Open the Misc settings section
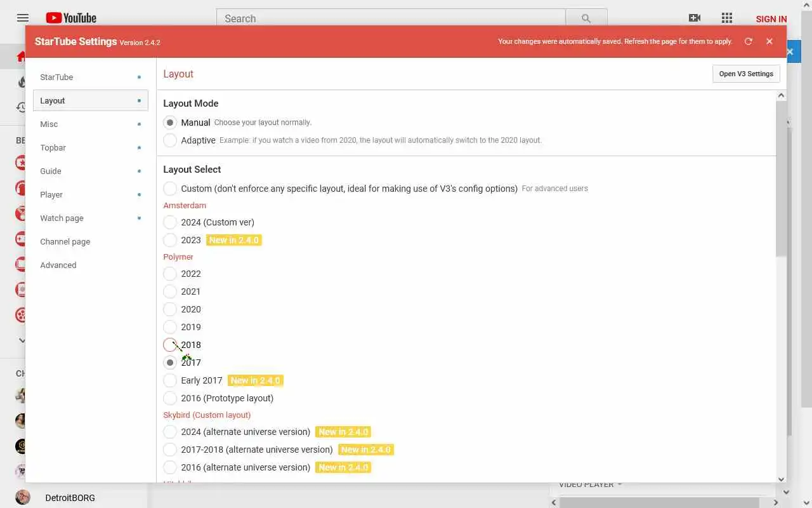 (x=91, y=124)
